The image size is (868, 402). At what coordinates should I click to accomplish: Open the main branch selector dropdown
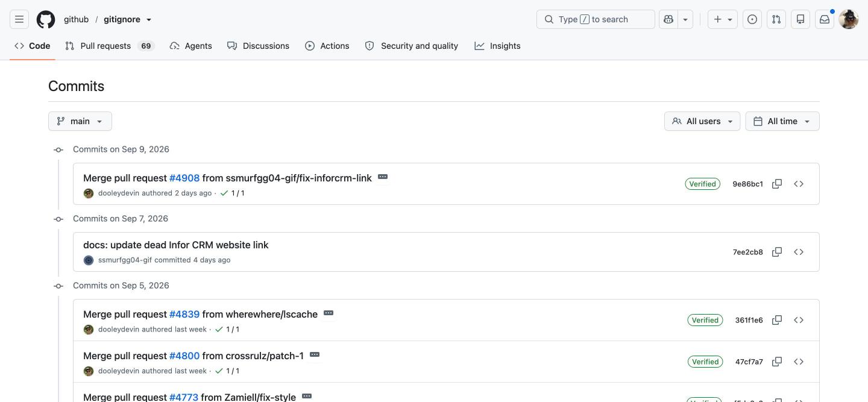(x=80, y=121)
